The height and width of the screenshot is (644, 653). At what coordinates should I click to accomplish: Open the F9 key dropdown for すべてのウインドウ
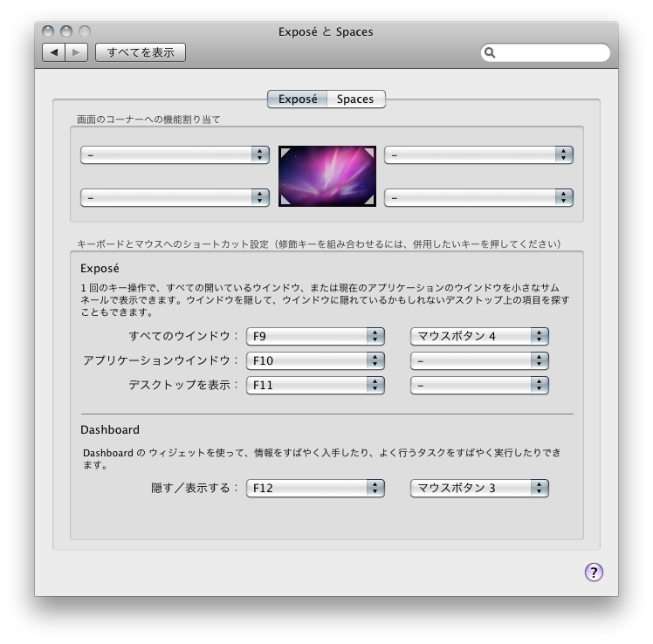click(315, 336)
